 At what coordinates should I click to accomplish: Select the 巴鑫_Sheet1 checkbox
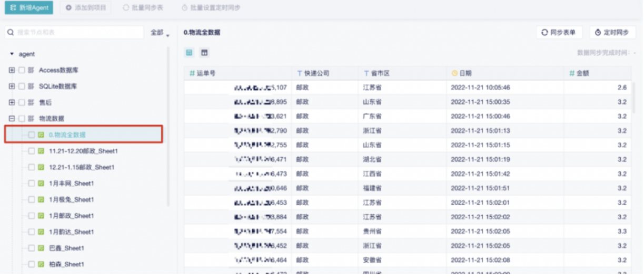(31, 248)
